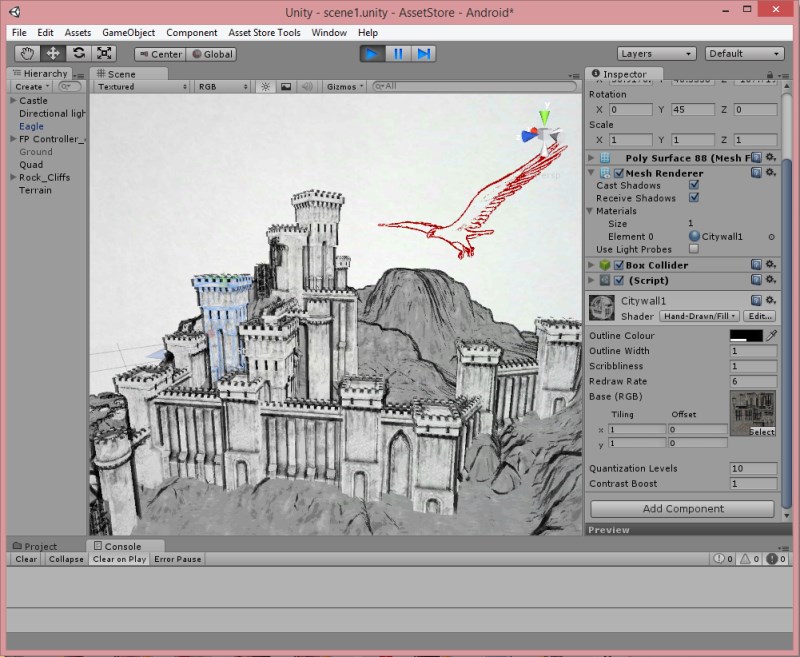This screenshot has height=657, width=800.
Task: Open the Gizmos dropdown
Action: pyautogui.click(x=345, y=87)
